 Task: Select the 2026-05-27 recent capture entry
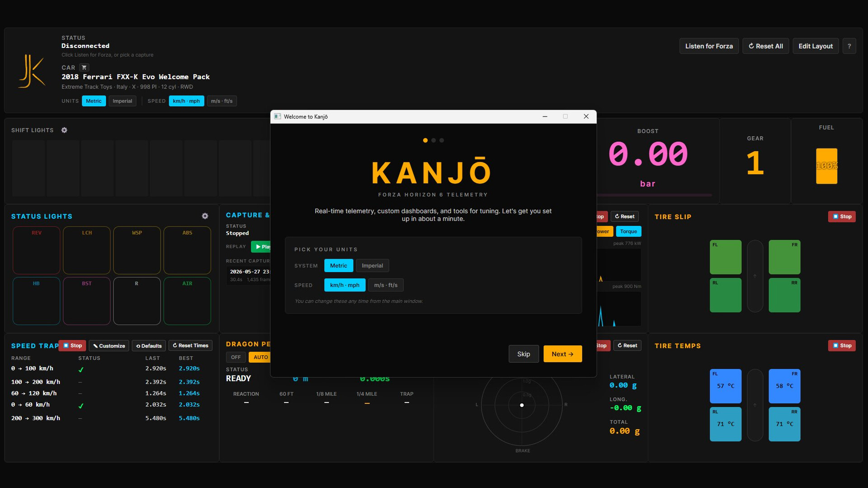coord(248,275)
